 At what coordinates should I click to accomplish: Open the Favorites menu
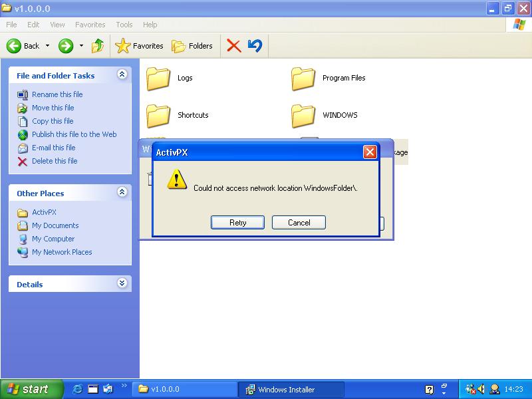coord(90,25)
